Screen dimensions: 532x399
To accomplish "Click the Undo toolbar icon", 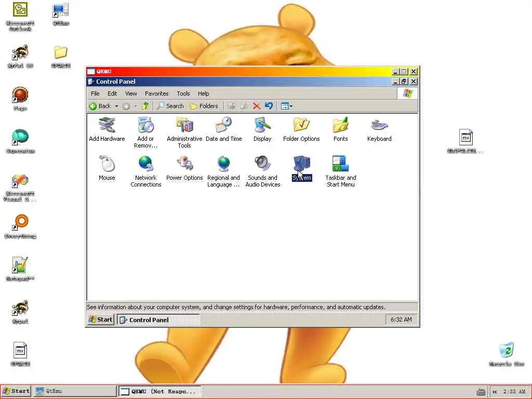I will point(269,106).
